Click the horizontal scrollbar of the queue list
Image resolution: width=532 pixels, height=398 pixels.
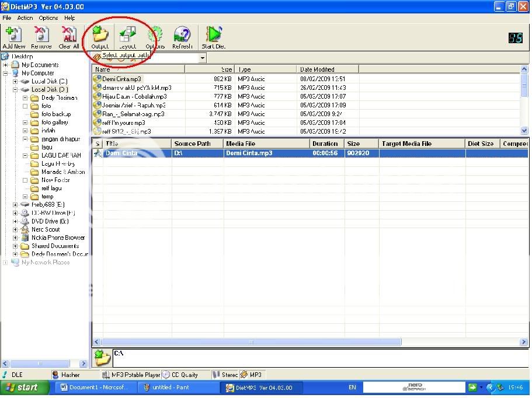[251, 342]
